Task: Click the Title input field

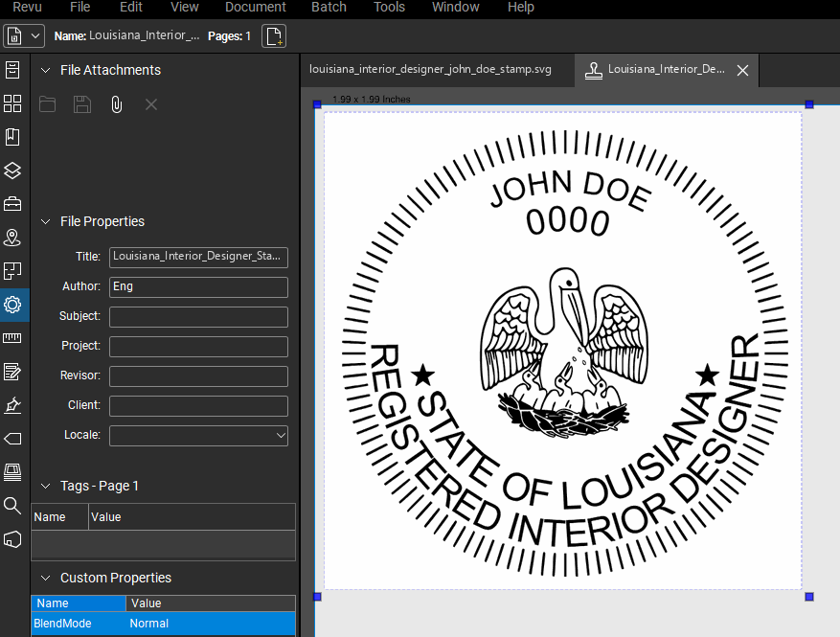Action: (x=198, y=257)
